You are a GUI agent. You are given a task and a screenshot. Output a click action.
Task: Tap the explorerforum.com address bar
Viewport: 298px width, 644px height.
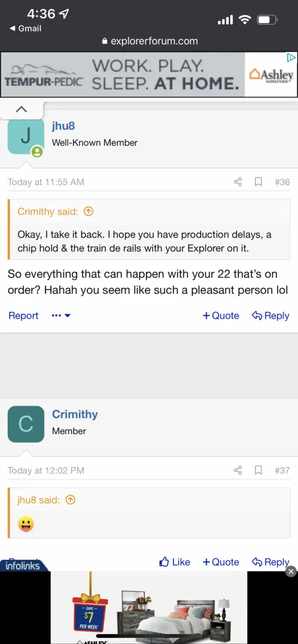pyautogui.click(x=149, y=41)
